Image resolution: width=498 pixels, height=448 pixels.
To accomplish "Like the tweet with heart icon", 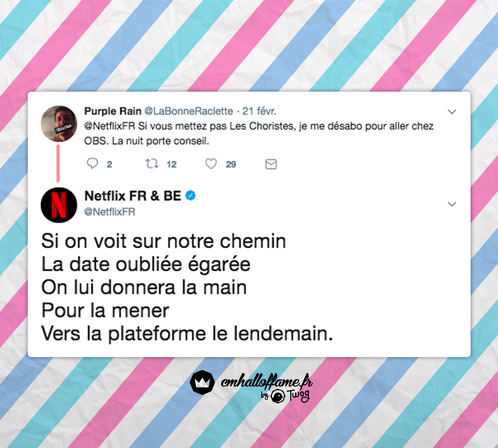I will pos(211,164).
